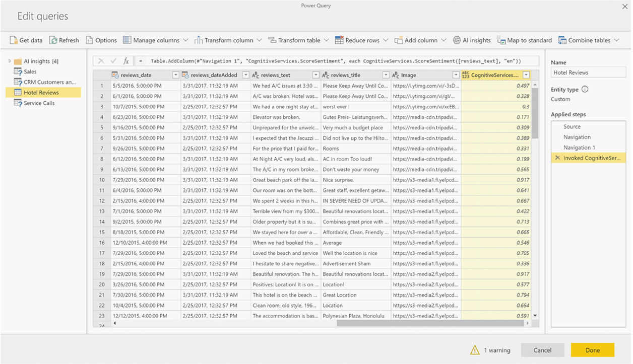This screenshot has height=364, width=633.
Task: Open the Image column filter dropdown
Action: (x=456, y=75)
